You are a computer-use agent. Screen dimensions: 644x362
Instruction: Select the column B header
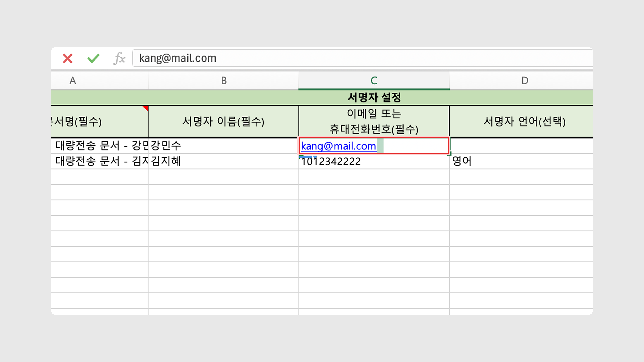[x=224, y=81]
